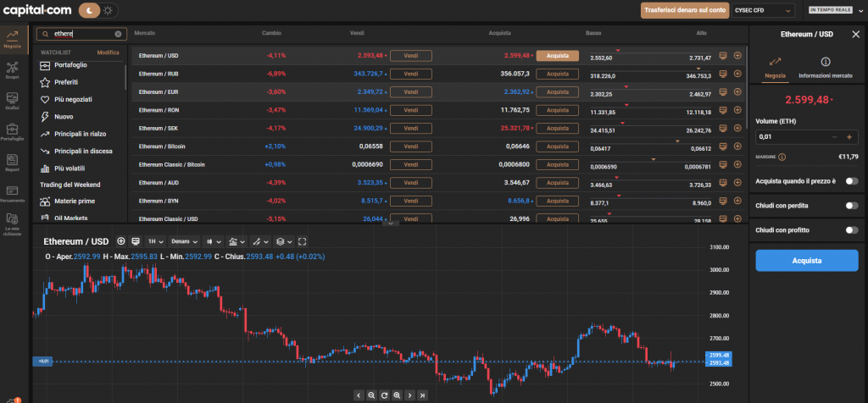Screen dimensions: 868x403
Task: Select Più negoziati in the watchlist
Action: click(x=73, y=100)
